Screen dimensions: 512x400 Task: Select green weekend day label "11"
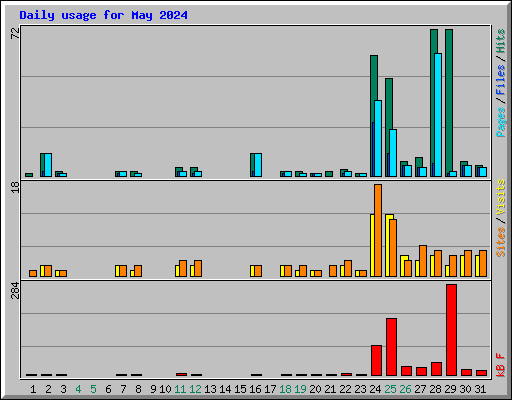pyautogui.click(x=180, y=389)
